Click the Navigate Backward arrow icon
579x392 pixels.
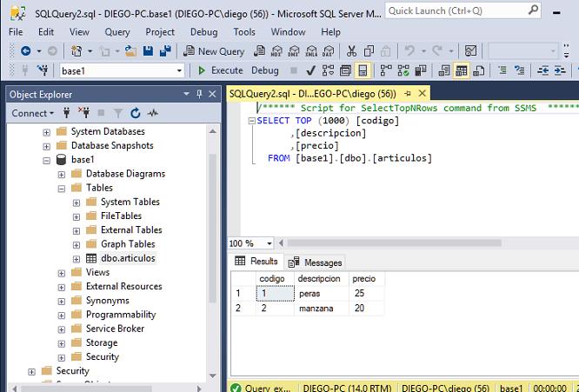[25, 51]
